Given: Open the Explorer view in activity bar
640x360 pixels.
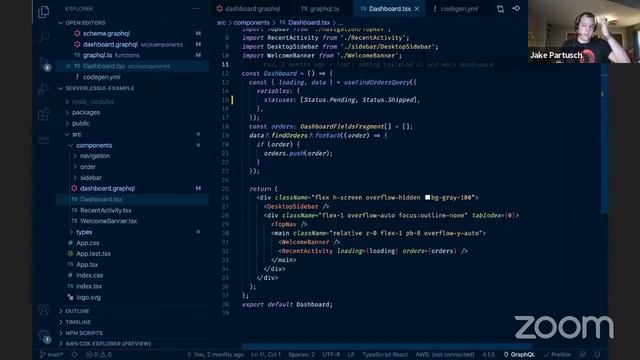Looking at the screenshot, I should point(44,11).
